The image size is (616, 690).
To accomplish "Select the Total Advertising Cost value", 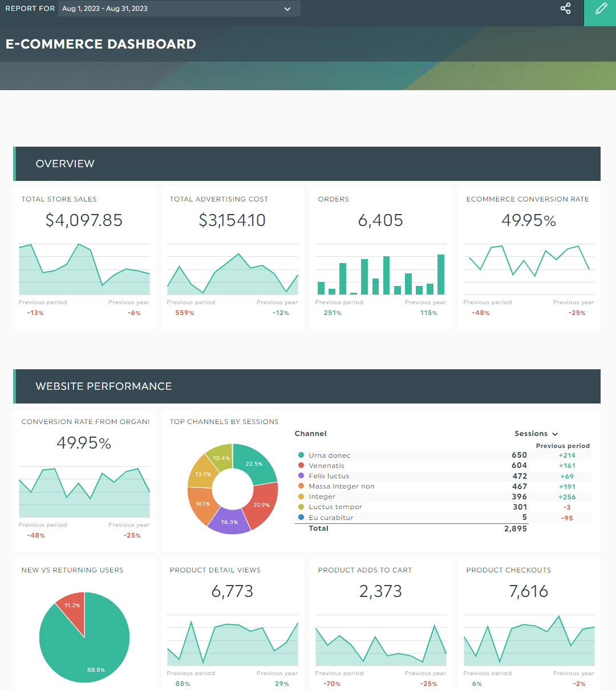I will click(x=232, y=220).
